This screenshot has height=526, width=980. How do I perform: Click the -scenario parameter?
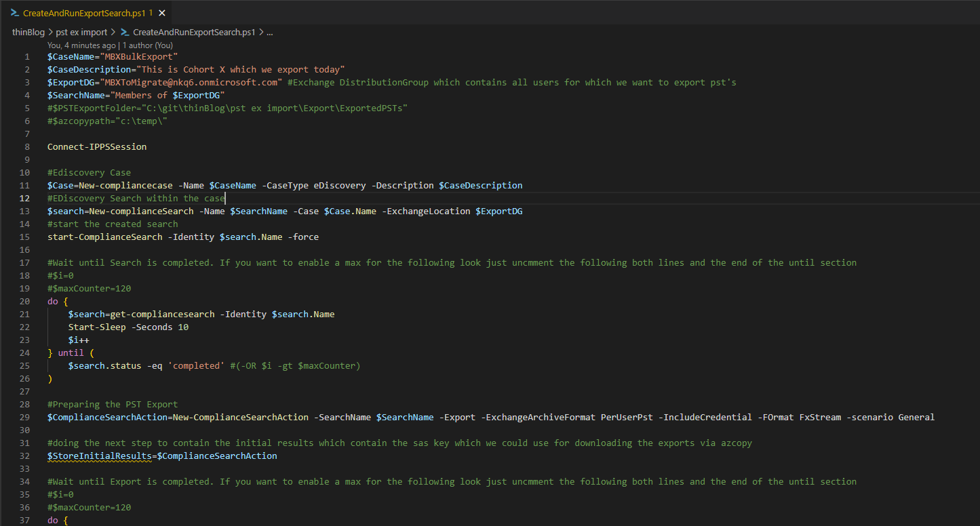(869, 417)
